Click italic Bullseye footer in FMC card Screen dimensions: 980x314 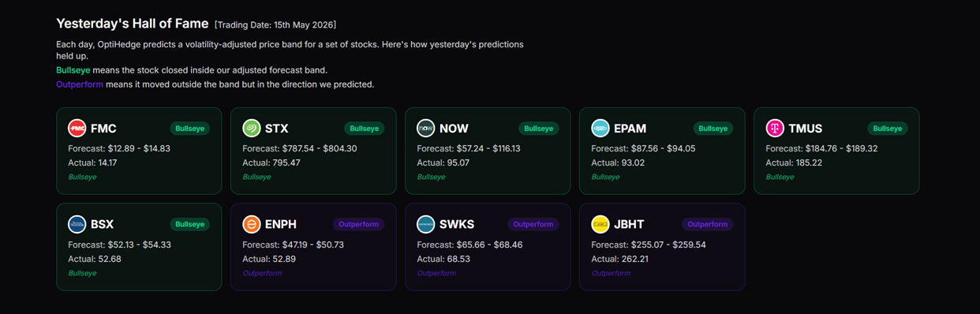(82, 177)
